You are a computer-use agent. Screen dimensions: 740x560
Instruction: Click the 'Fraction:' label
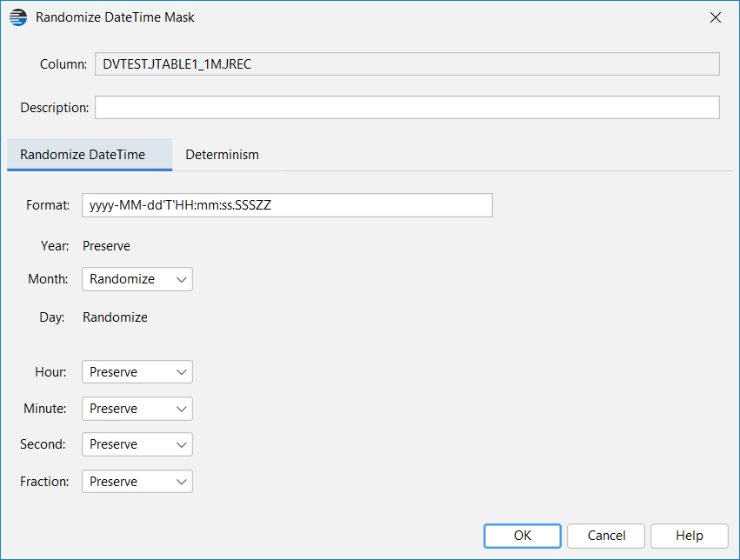pos(44,481)
